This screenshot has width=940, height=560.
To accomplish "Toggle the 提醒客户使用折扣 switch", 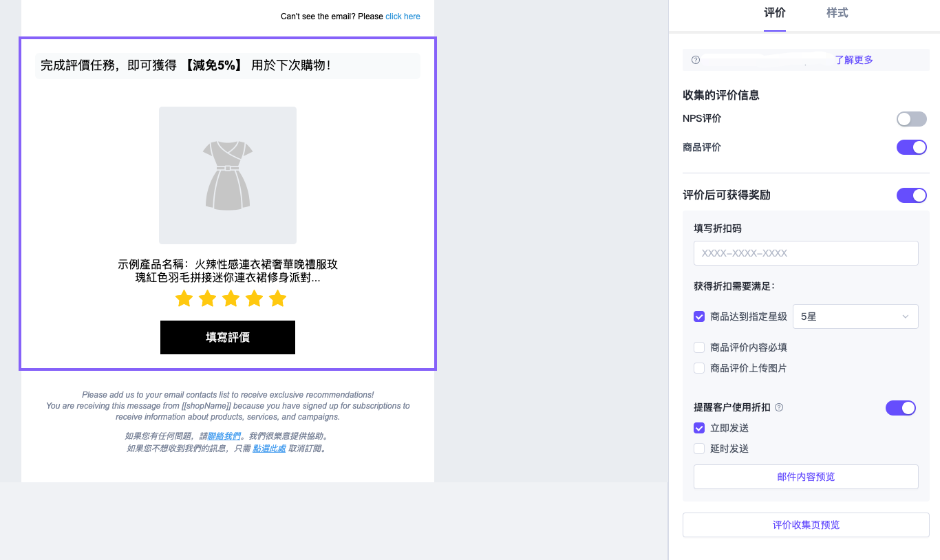I will click(x=900, y=408).
